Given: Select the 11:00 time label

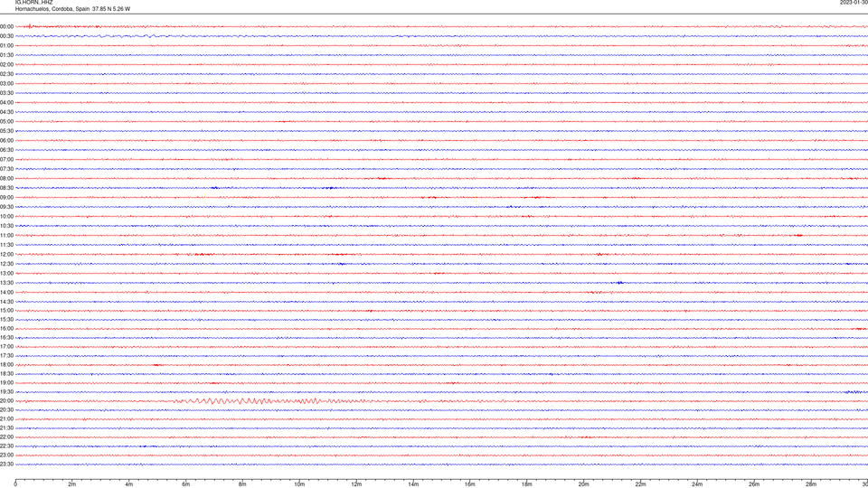Looking at the screenshot, I should tap(6, 236).
